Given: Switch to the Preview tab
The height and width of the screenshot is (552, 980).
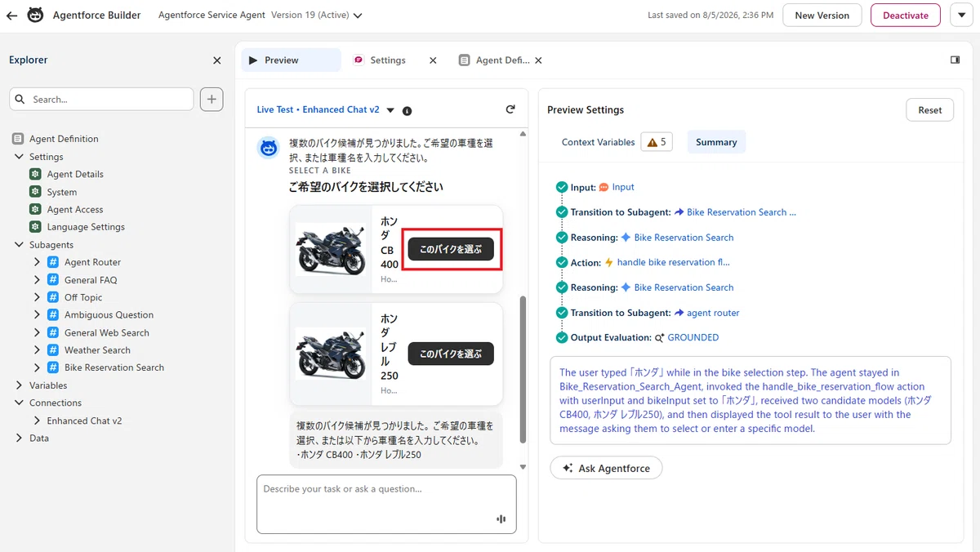Looking at the screenshot, I should [x=291, y=60].
